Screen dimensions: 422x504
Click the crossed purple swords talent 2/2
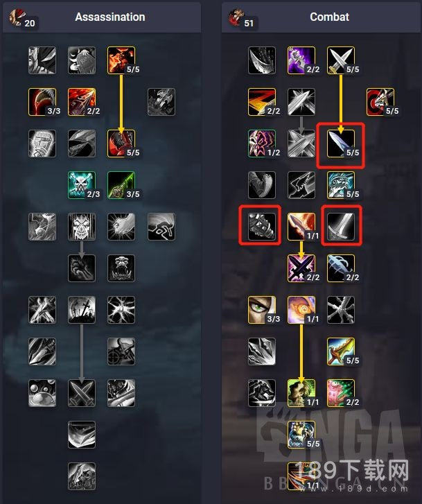pyautogui.click(x=301, y=268)
